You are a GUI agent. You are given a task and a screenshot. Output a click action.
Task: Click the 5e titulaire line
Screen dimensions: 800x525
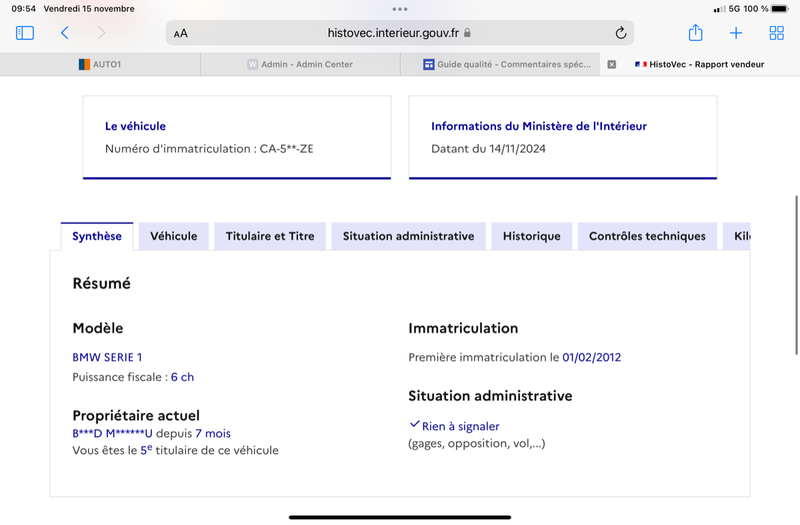(x=176, y=450)
